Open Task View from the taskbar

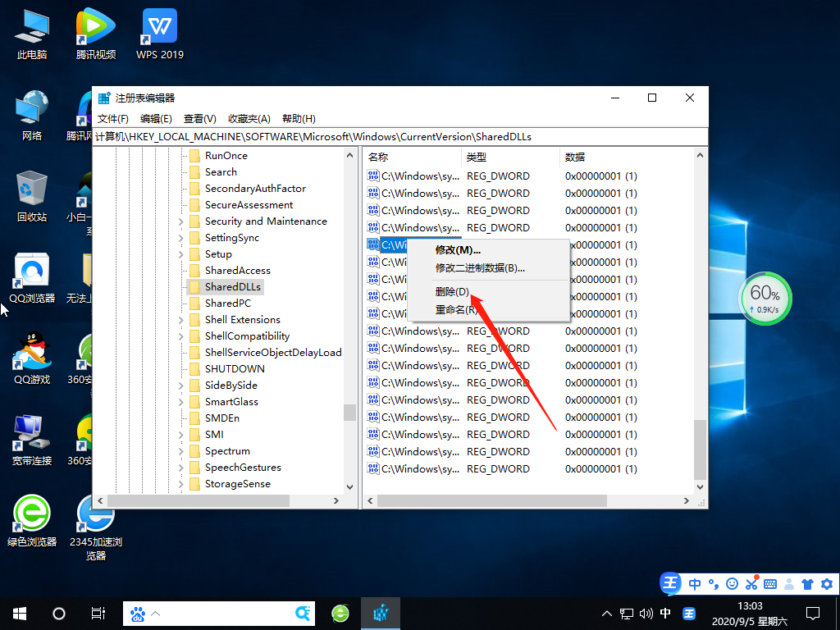(x=97, y=613)
